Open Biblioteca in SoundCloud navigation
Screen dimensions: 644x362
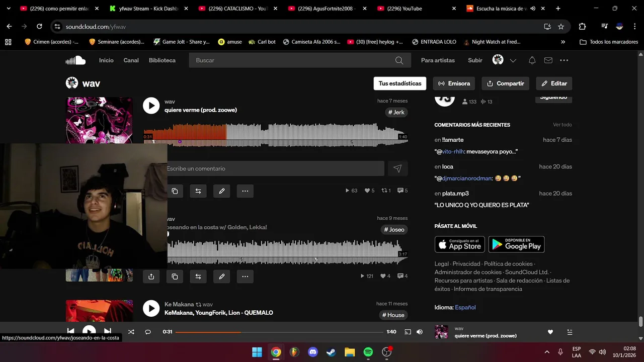click(x=162, y=60)
